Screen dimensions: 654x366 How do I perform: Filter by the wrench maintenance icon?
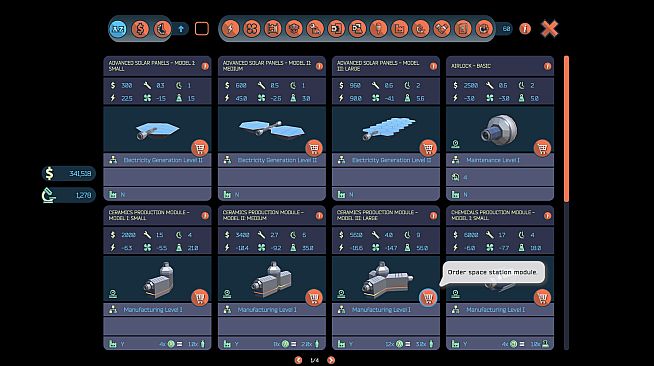click(315, 29)
